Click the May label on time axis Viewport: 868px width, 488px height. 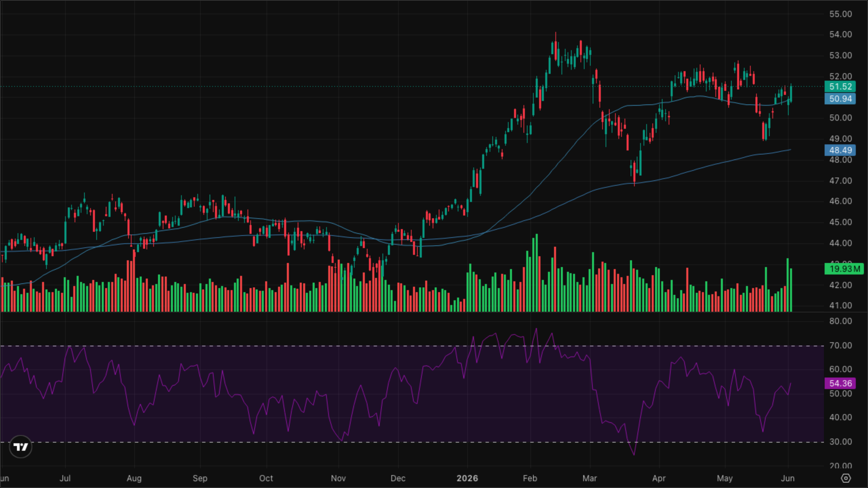pyautogui.click(x=725, y=478)
